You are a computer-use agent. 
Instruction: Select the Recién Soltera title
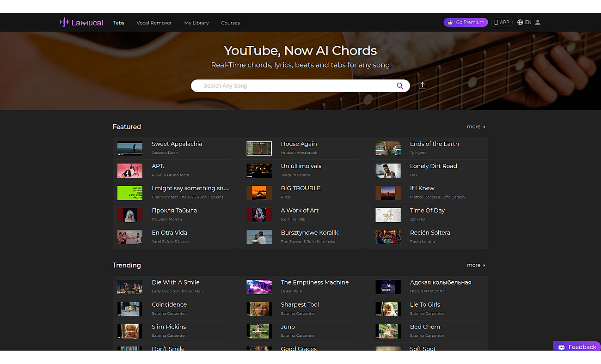(430, 233)
